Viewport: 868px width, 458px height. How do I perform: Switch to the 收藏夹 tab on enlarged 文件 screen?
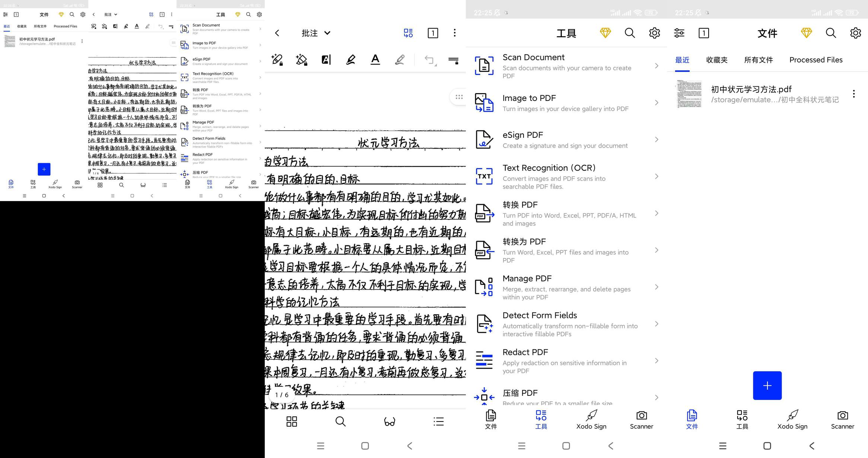point(716,60)
